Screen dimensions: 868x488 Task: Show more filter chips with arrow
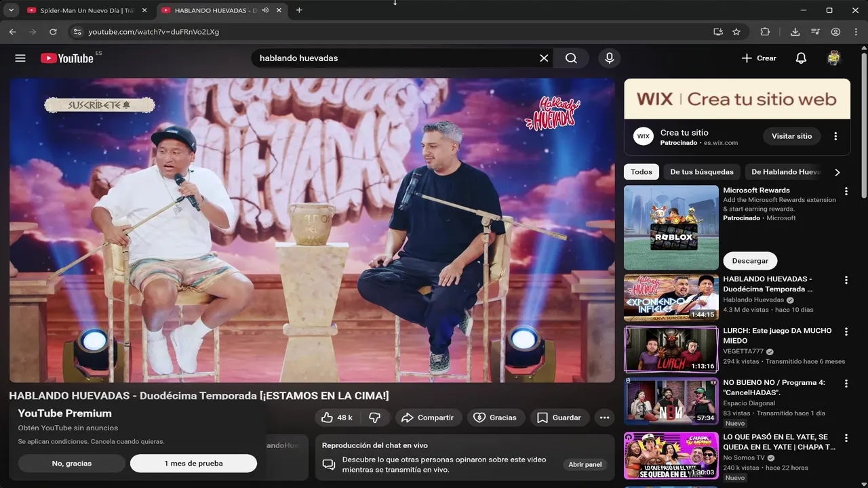tap(837, 172)
